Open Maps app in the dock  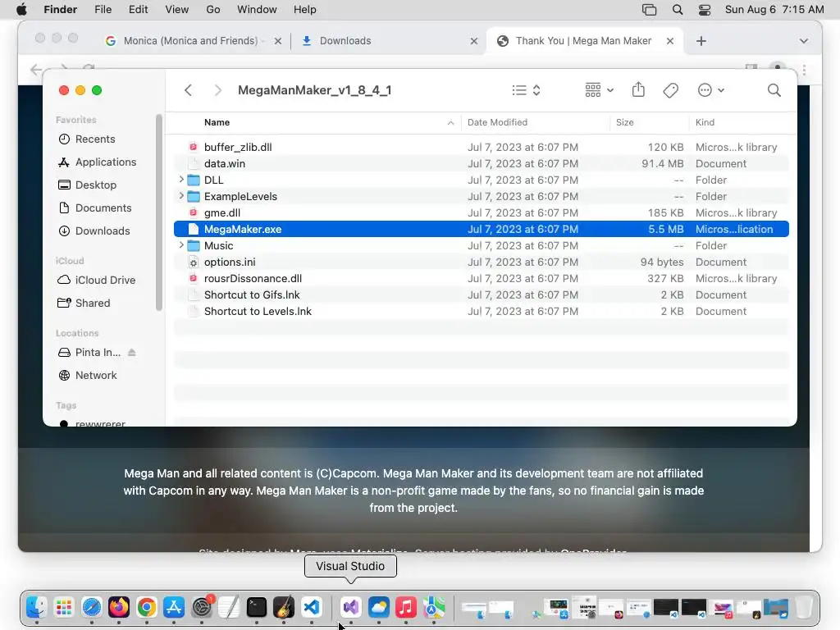click(x=434, y=607)
